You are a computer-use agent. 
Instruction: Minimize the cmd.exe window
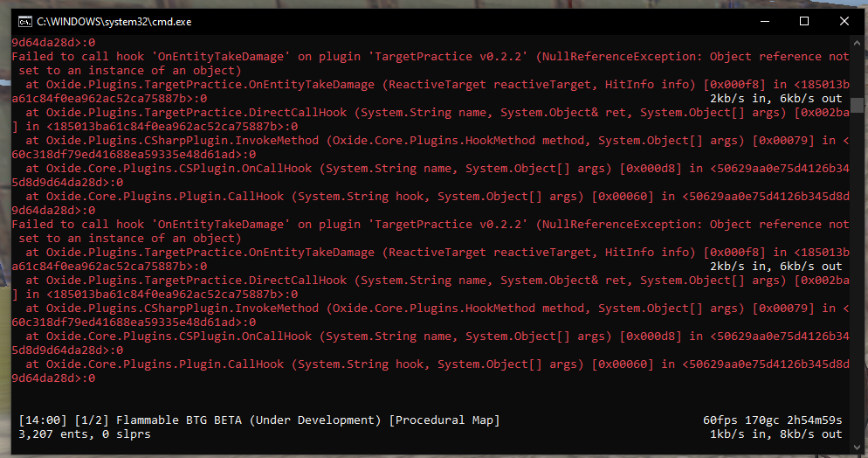[x=765, y=22]
